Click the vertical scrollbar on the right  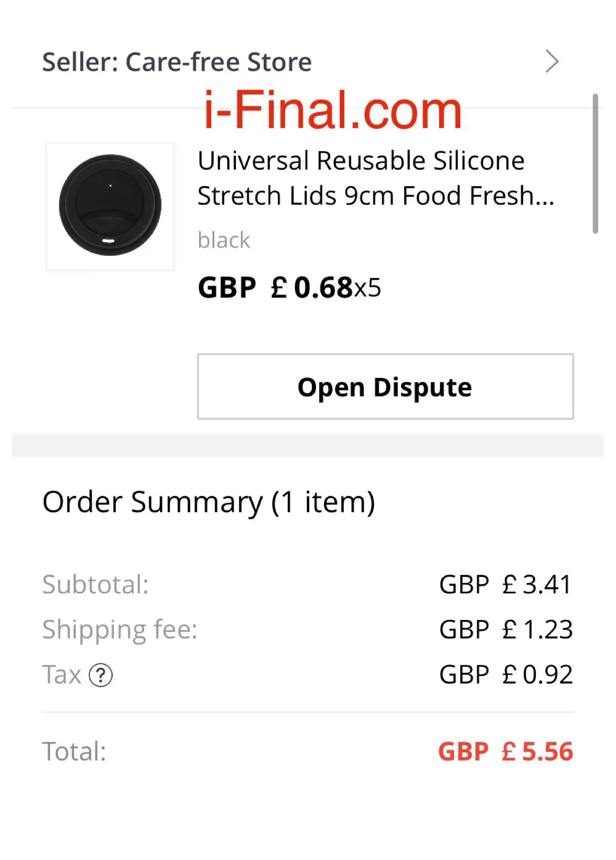click(595, 164)
